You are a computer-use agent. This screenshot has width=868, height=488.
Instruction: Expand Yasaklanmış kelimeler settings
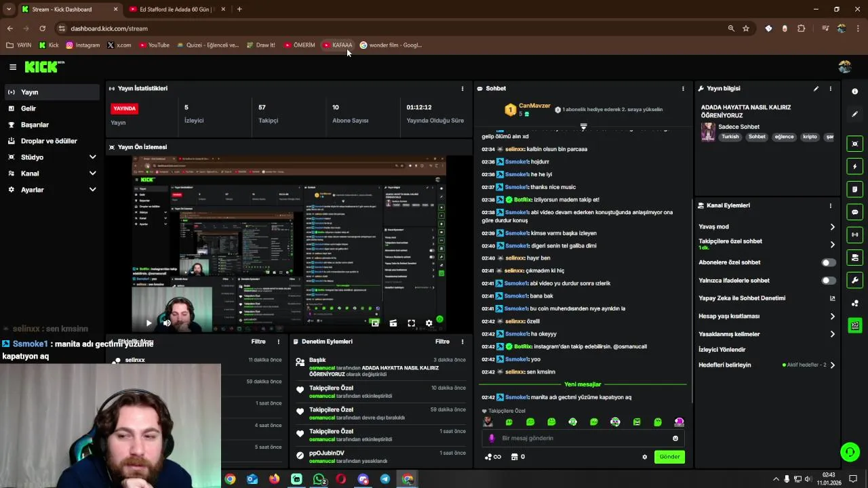pyautogui.click(x=767, y=334)
